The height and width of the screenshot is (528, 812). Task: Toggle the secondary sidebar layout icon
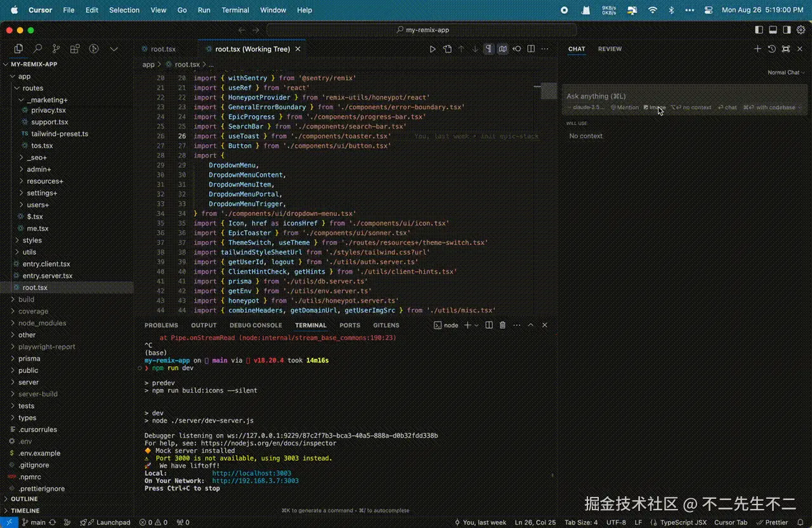pos(787,30)
